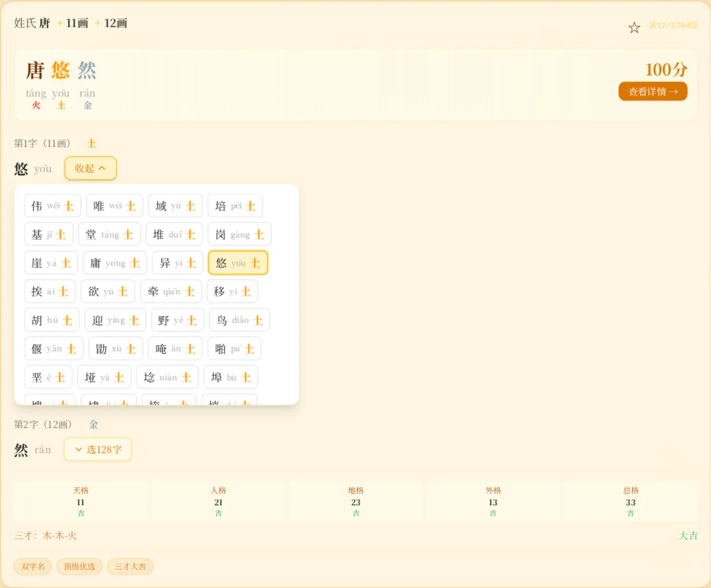Click the 100分 score
The image size is (711, 588).
pyautogui.click(x=666, y=69)
